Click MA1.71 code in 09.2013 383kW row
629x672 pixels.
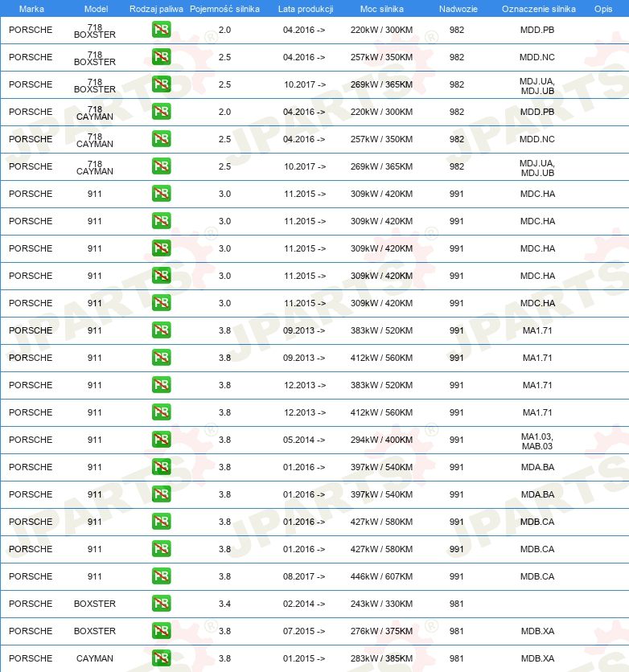(x=537, y=330)
